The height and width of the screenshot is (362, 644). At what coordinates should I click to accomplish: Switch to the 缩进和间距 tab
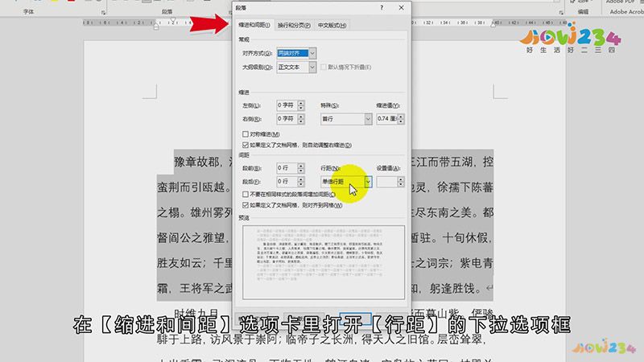point(254,25)
